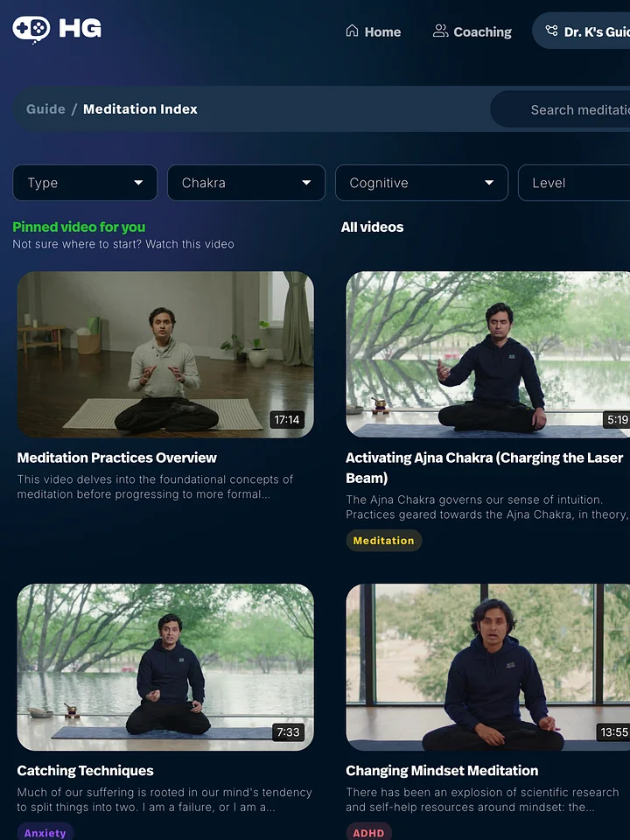630x840 pixels.
Task: Play the Meditation Practices Overview thumbnail
Action: point(165,354)
